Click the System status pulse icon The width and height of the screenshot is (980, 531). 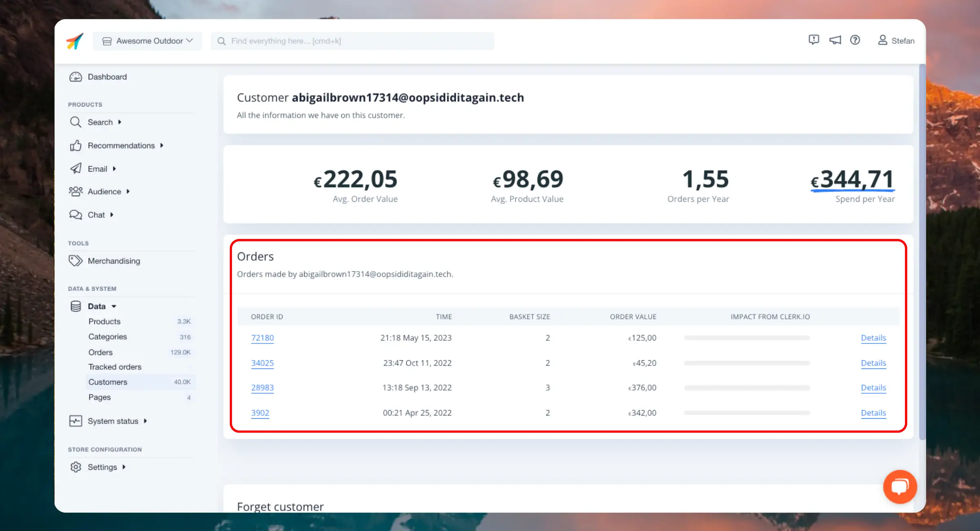(x=76, y=421)
